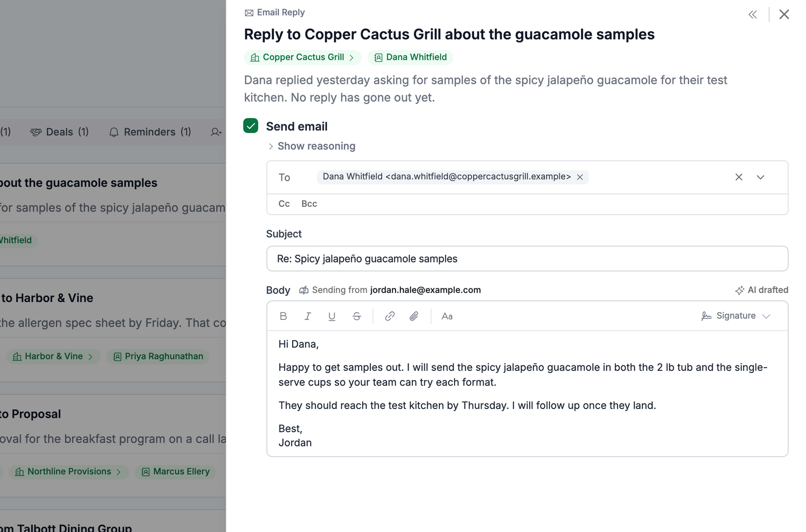
Task: Apply strikethrough formatting
Action: [x=356, y=316]
